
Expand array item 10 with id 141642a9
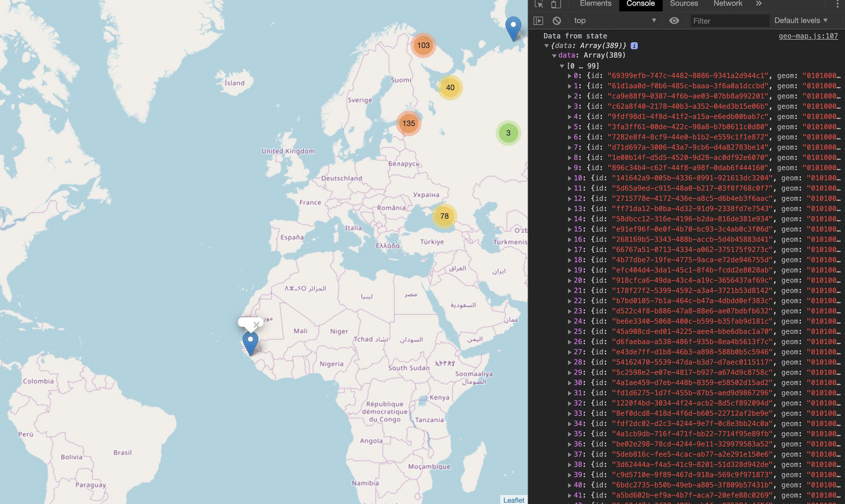point(570,178)
